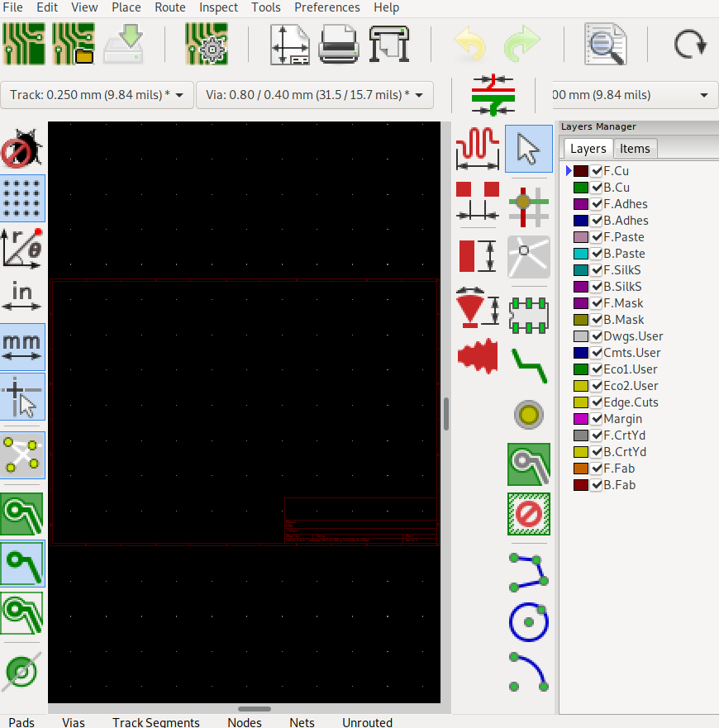Click the horizontal scrollbar under canvas
This screenshot has width=719, height=728.
pos(255,709)
